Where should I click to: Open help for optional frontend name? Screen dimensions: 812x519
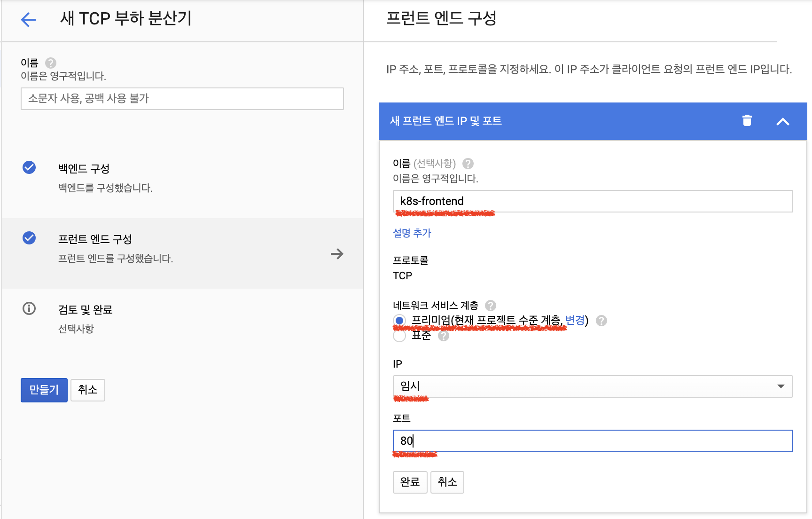(x=468, y=164)
